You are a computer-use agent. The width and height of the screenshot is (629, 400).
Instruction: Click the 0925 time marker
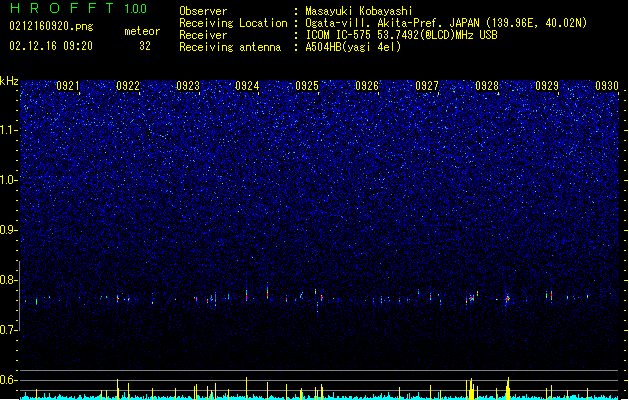tap(307, 86)
